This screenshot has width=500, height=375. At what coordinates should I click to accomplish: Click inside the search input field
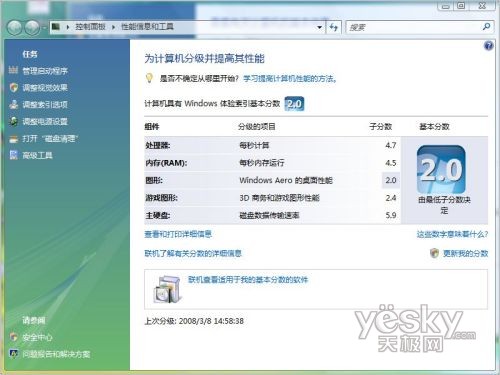tap(413, 27)
